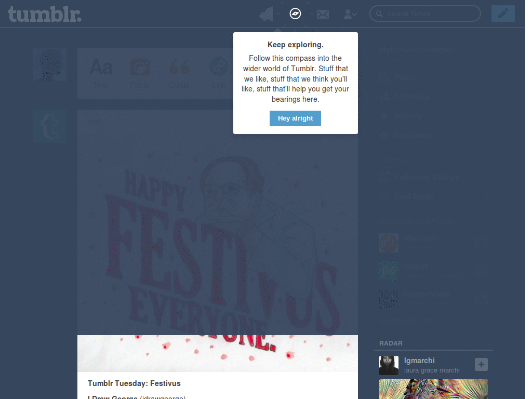The height and width of the screenshot is (399, 532).
Task: Open the staff blog avatar with the t logo
Action: click(50, 126)
